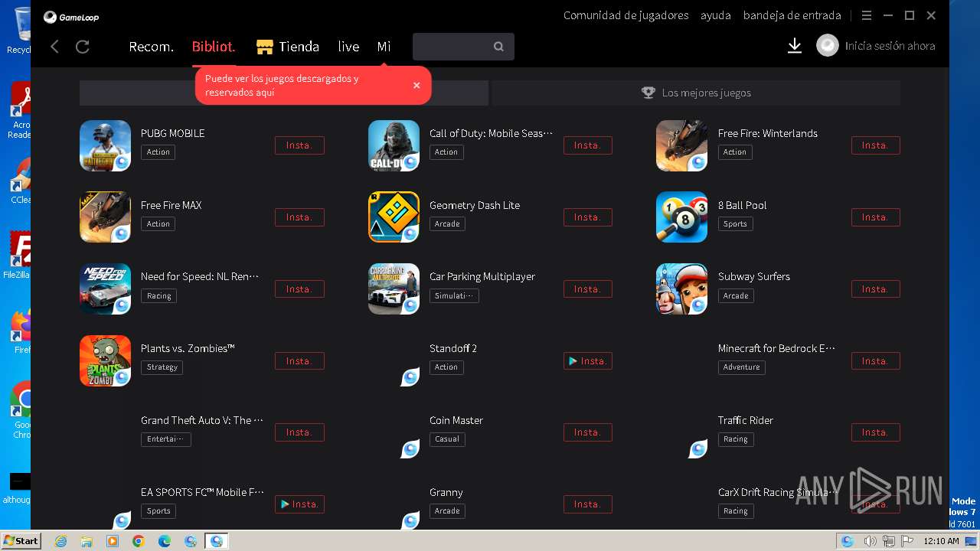The width and height of the screenshot is (980, 551).
Task: Click Sports tag under 8 Ball Pool
Action: 735,224
